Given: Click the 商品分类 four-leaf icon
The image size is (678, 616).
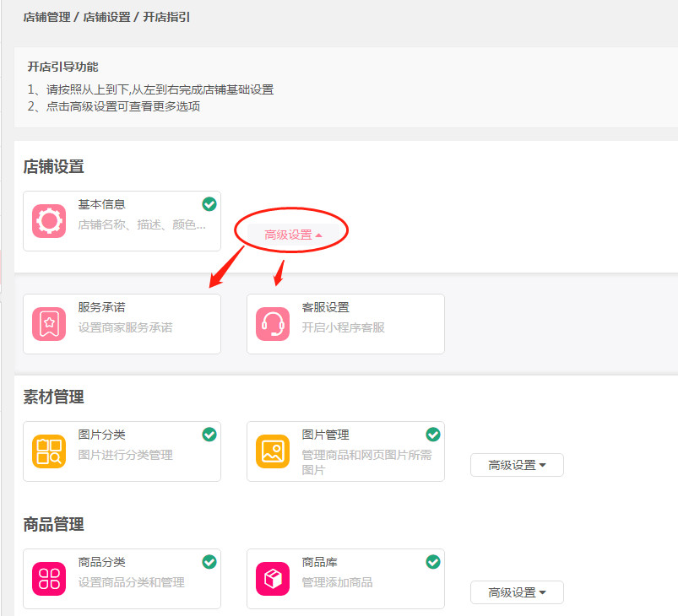Looking at the screenshot, I should [x=49, y=579].
